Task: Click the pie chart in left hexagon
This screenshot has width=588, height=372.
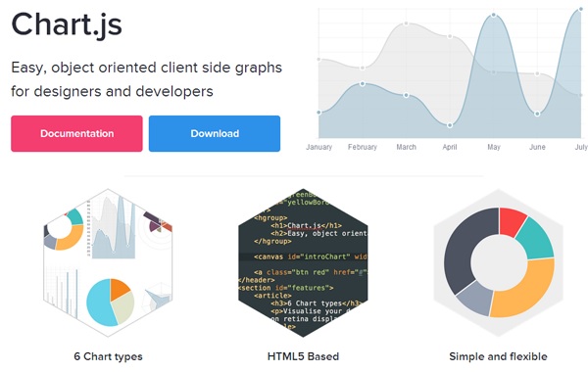Action: [110, 302]
